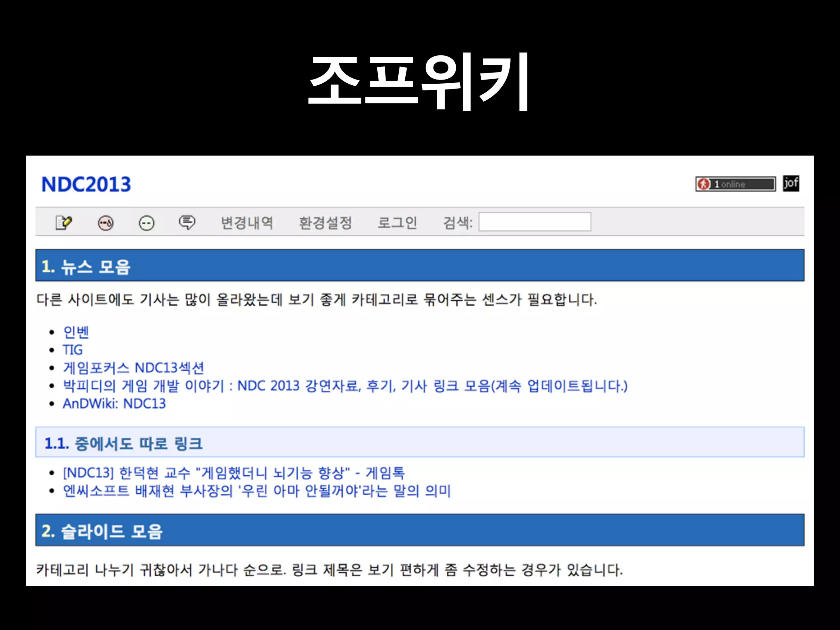
Task: Open the 환경설정 menu item
Action: pos(325,223)
